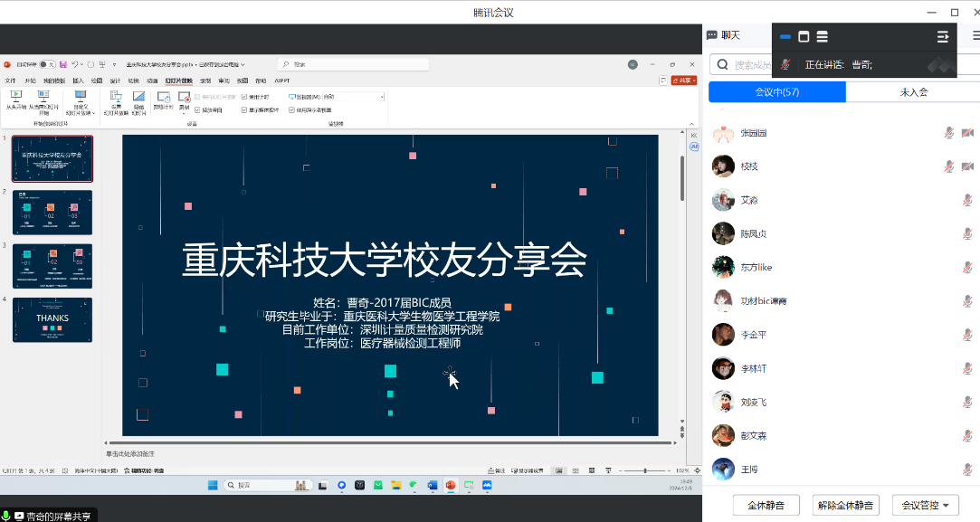Click the Tencent Meeting icon on the taskbar
This screenshot has height=522, width=980.
click(487, 485)
